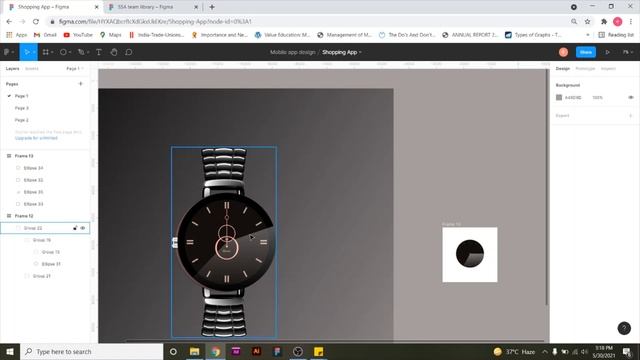Click the user avatar in Figma toolbar
Screen dimensions: 640x360
(563, 52)
